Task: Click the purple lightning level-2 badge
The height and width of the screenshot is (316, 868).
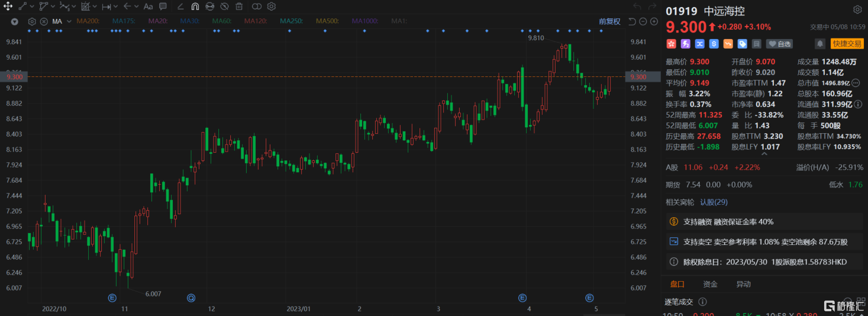Action: (686, 44)
